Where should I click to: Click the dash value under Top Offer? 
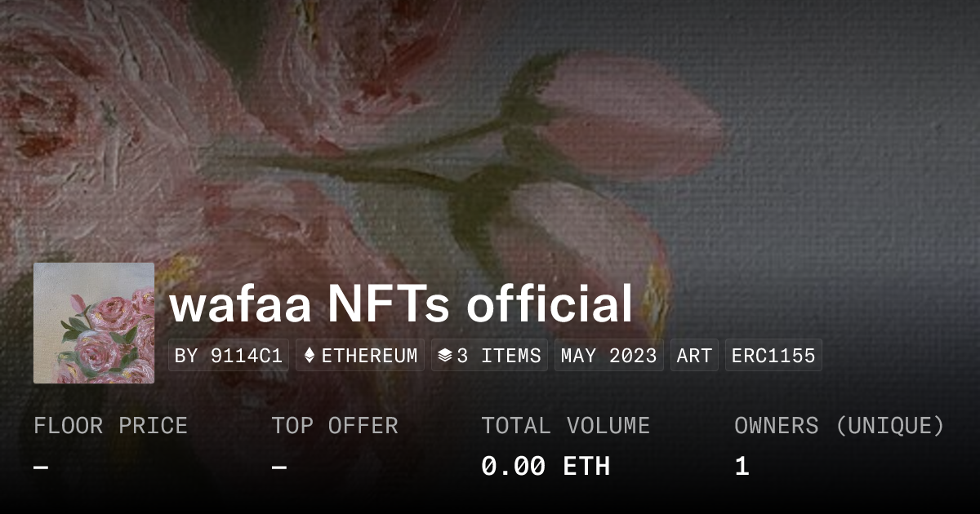click(x=279, y=467)
